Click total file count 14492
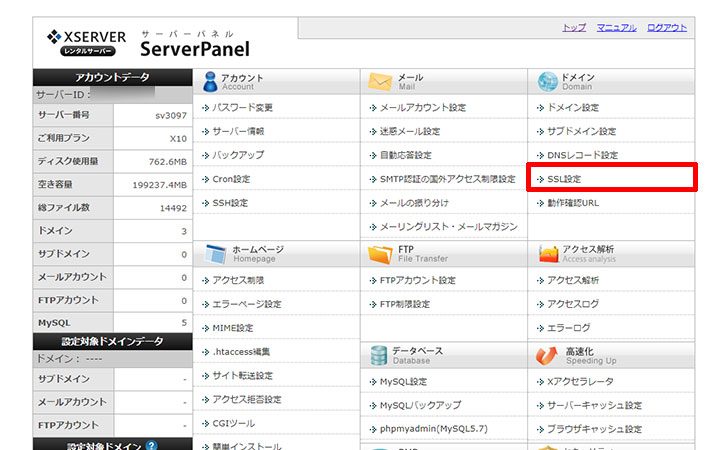The height and width of the screenshot is (450, 728). (x=173, y=209)
